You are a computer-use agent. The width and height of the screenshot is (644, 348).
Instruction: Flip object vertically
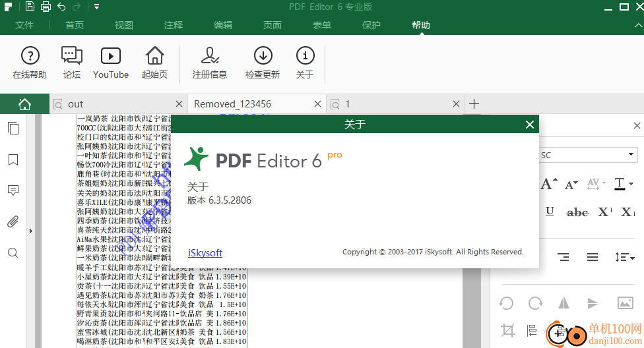pyautogui.click(x=593, y=303)
